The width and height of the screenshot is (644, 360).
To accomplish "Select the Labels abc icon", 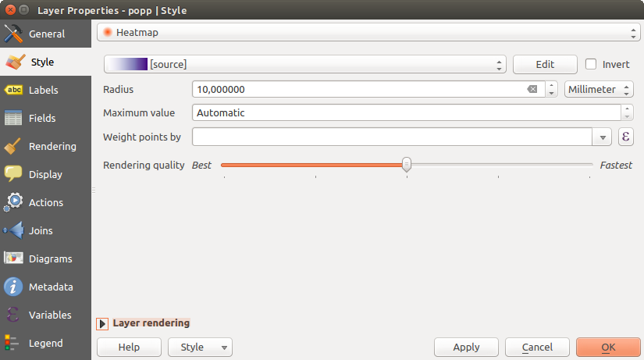I will click(x=13, y=90).
